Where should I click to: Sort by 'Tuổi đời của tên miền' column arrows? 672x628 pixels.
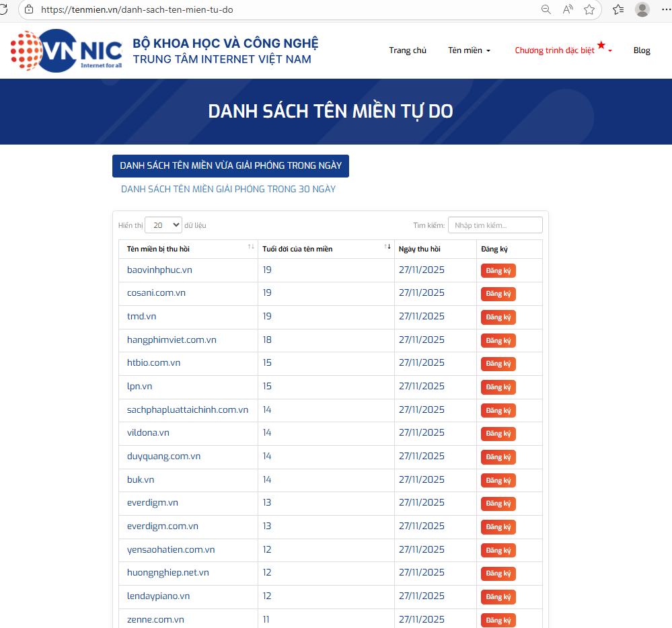point(387,248)
